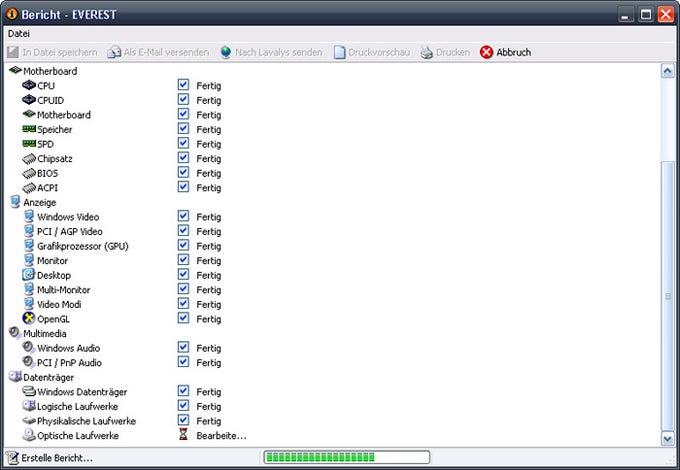The height and width of the screenshot is (470, 680).
Task: Toggle the Multi-Monitor row checkbox
Action: tap(183, 289)
